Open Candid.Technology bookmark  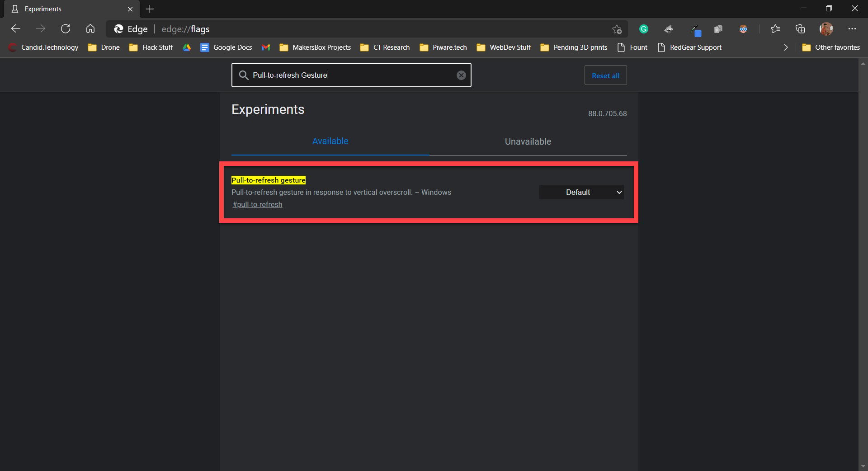point(43,47)
